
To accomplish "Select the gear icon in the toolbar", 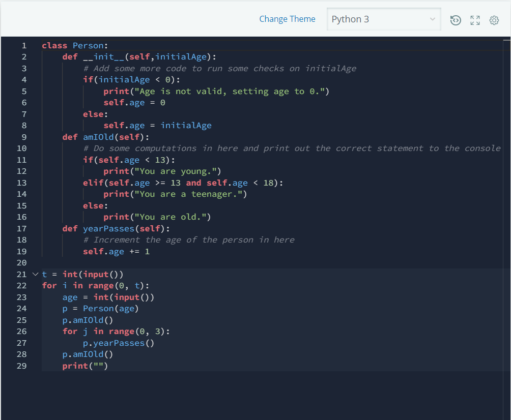I will [493, 20].
